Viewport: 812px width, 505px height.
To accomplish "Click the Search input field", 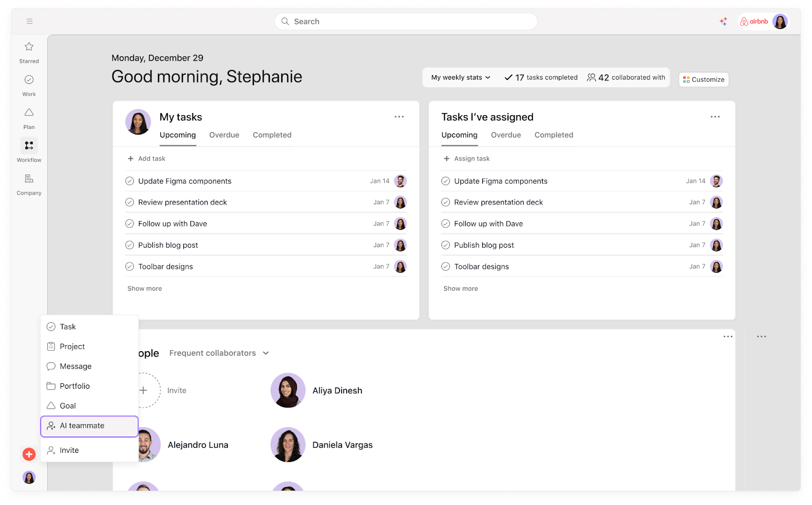I will tap(406, 21).
